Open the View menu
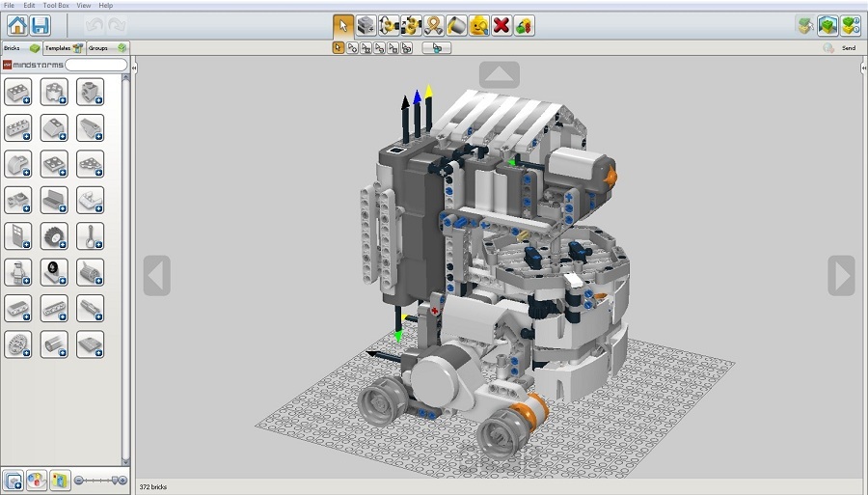Screen dimensions: 868x495 pyautogui.click(x=84, y=5)
